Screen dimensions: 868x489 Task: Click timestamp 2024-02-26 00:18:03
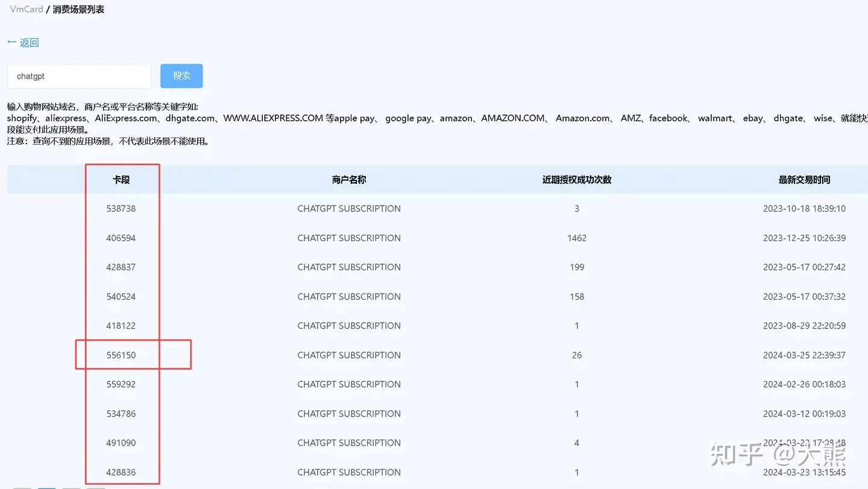click(804, 384)
